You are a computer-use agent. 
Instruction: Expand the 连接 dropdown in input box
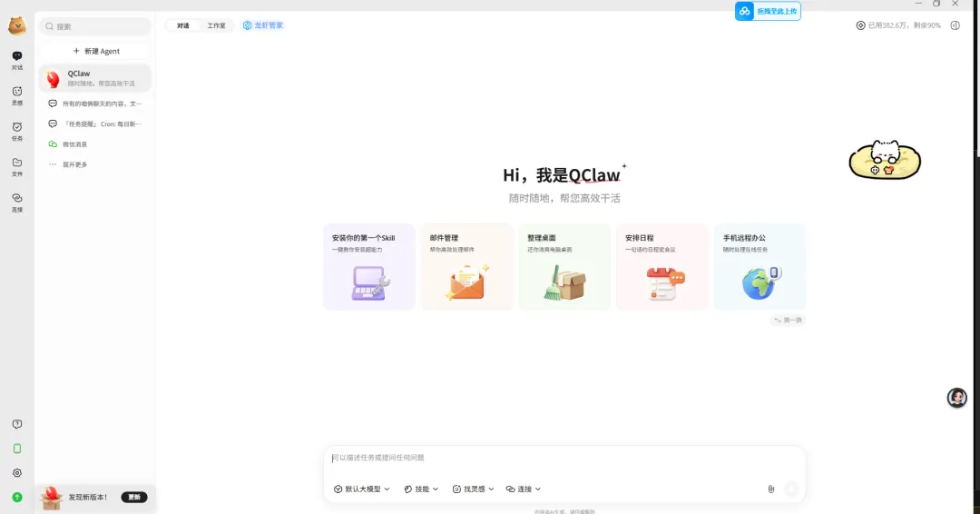[x=524, y=489]
